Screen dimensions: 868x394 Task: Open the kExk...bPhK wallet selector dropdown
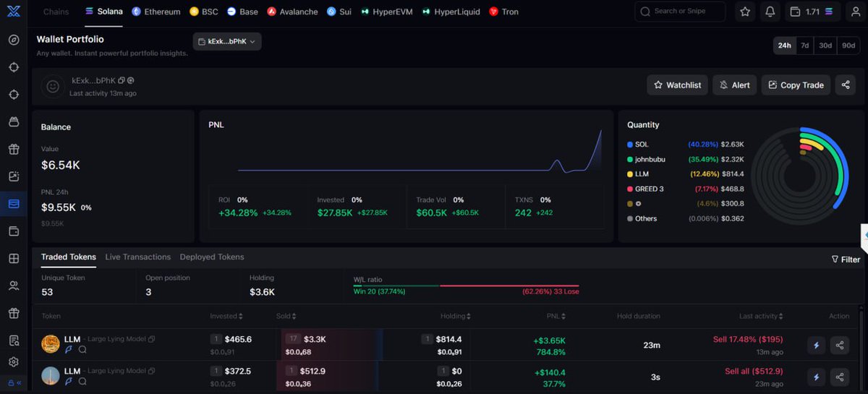227,42
